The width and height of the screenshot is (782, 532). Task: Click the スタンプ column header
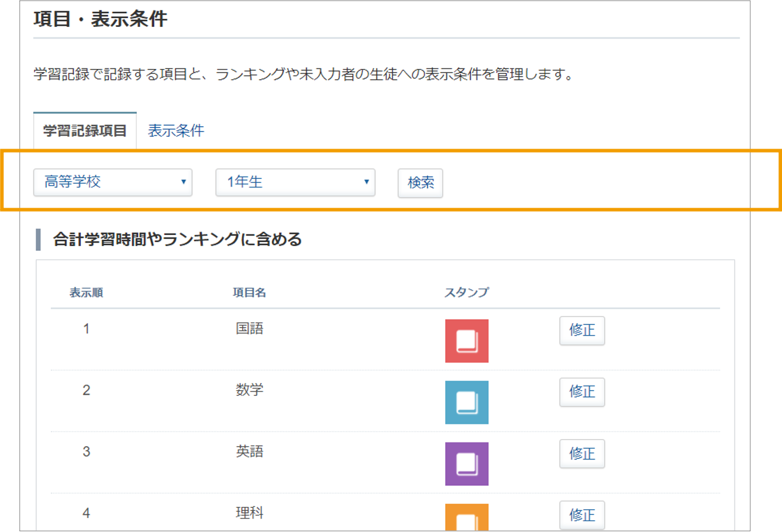point(467,293)
